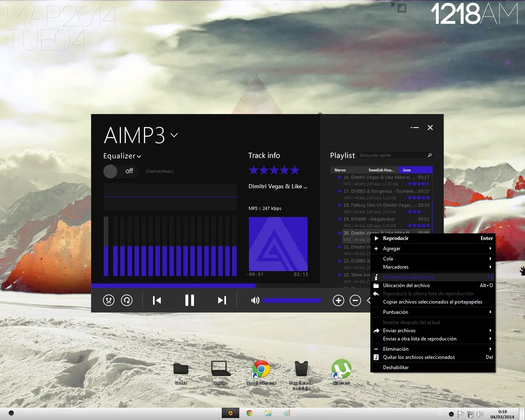Image resolution: width=525 pixels, height=420 pixels.
Task: Open Enviar a otra lista de reproducción
Action: tap(433, 339)
